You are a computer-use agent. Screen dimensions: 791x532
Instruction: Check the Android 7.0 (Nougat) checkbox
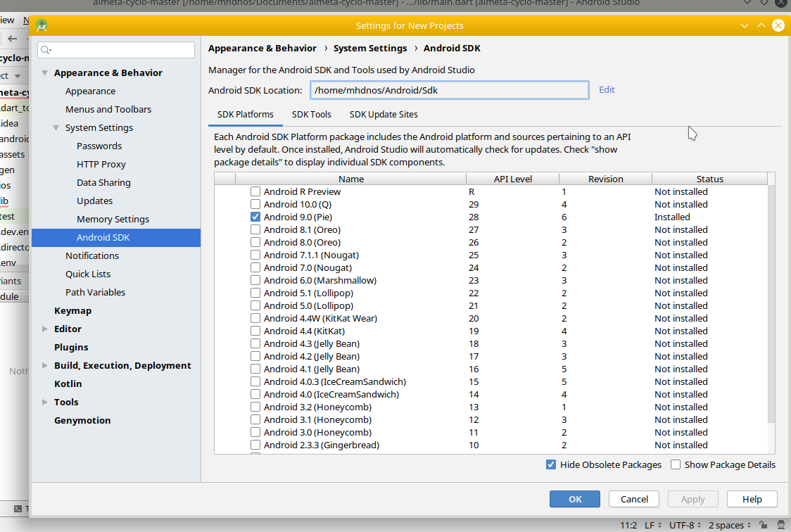point(255,268)
